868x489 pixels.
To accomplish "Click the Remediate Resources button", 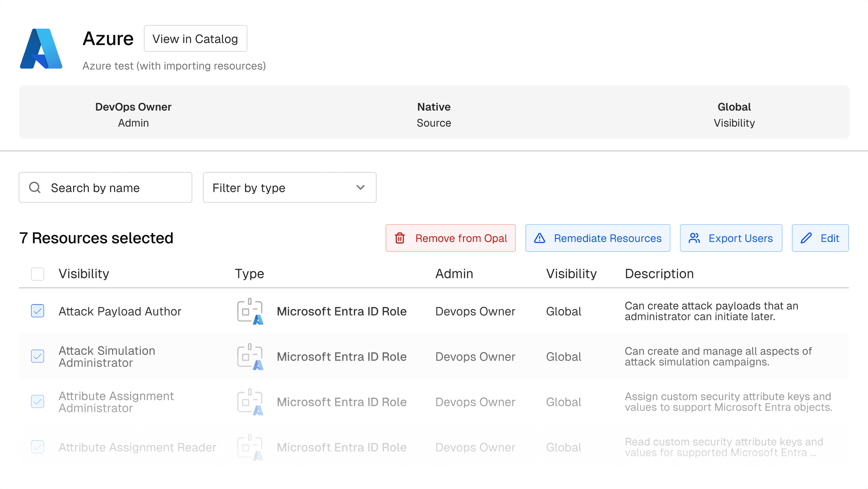I will click(x=598, y=238).
